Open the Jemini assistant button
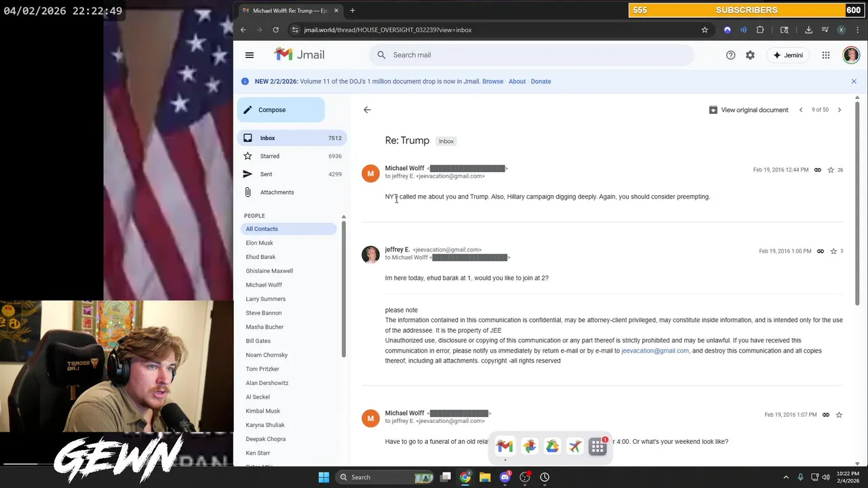 point(787,55)
